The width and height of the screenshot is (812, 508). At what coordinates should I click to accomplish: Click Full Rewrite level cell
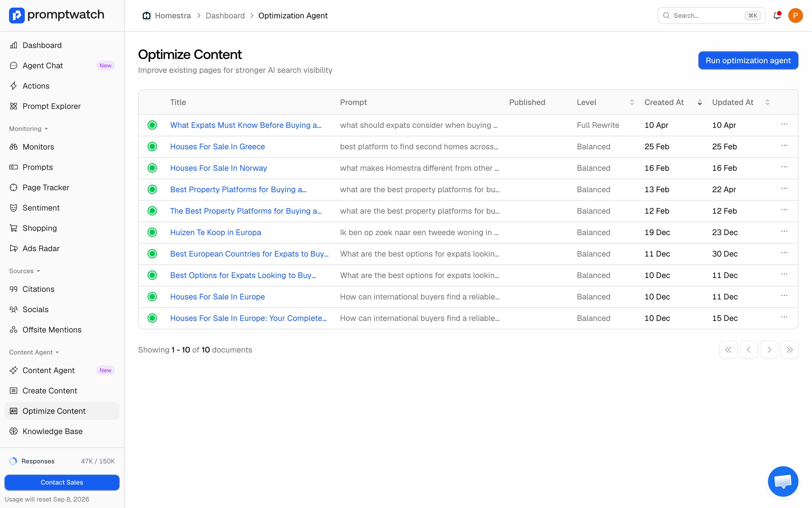click(598, 125)
